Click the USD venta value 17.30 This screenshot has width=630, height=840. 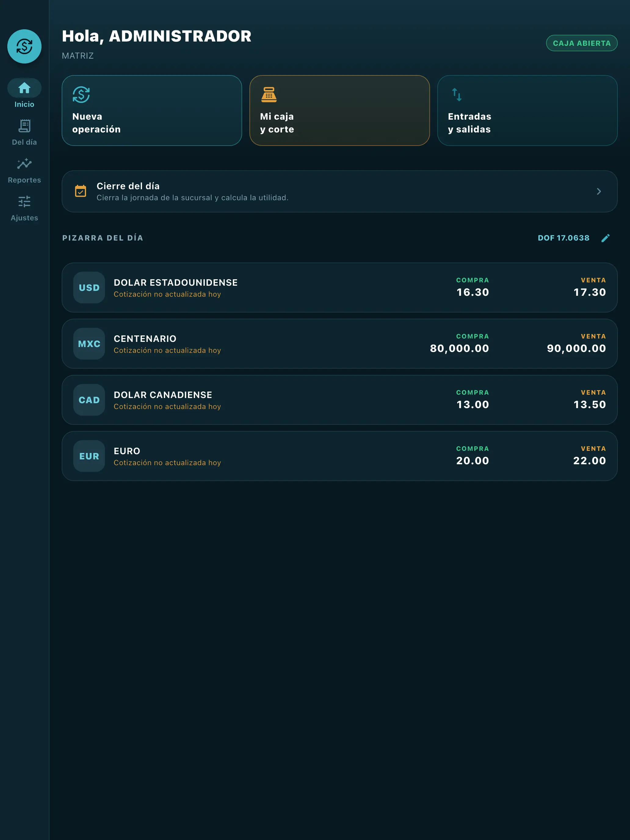(590, 292)
